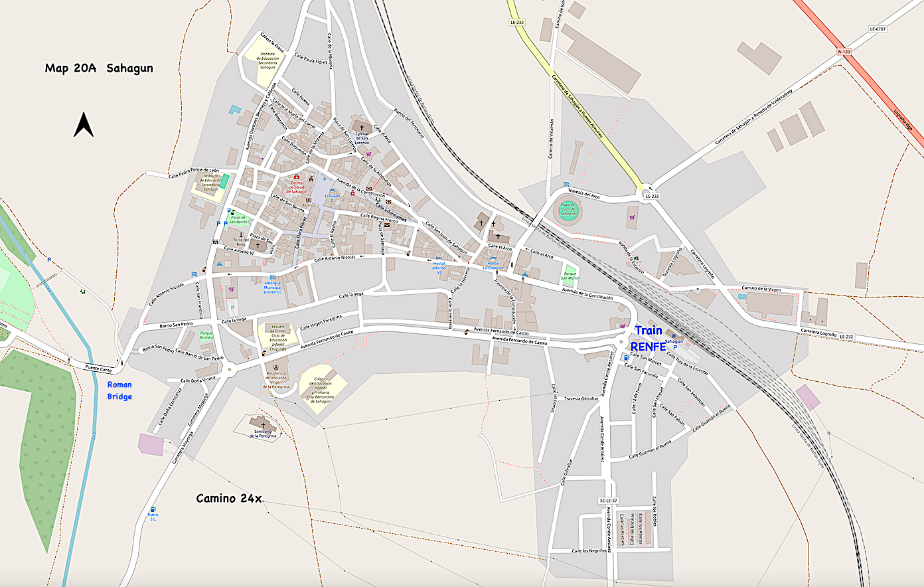Click the Centro de Salud de Sahagún hospital icon
Screen dimensions: 924x587
click(296, 177)
